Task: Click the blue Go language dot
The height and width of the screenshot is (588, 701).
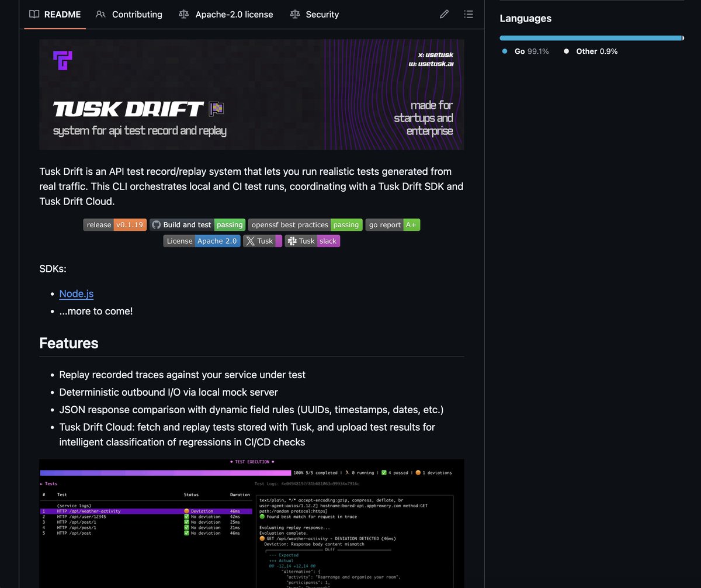Action: (x=505, y=51)
